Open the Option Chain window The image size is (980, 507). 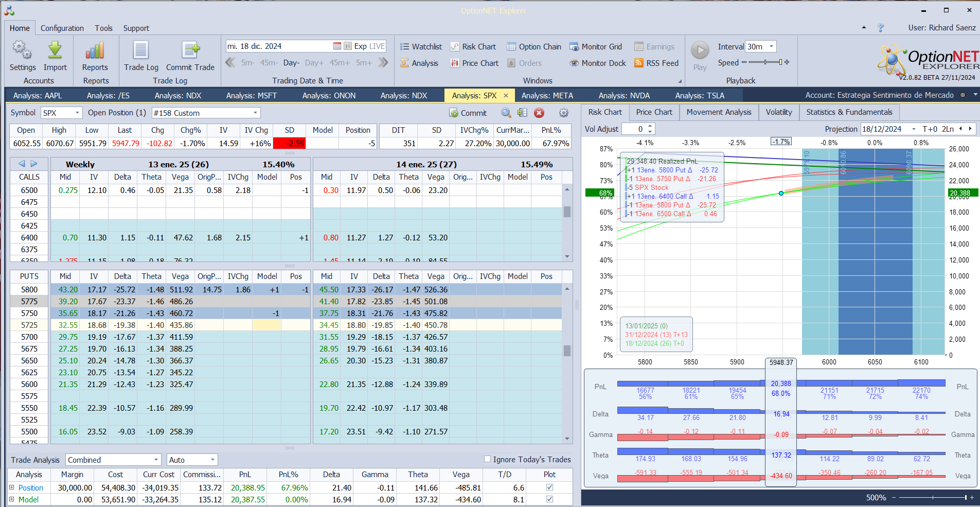(534, 47)
